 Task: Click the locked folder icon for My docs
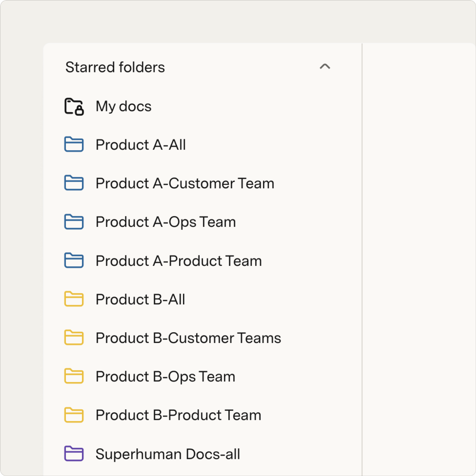tap(74, 106)
